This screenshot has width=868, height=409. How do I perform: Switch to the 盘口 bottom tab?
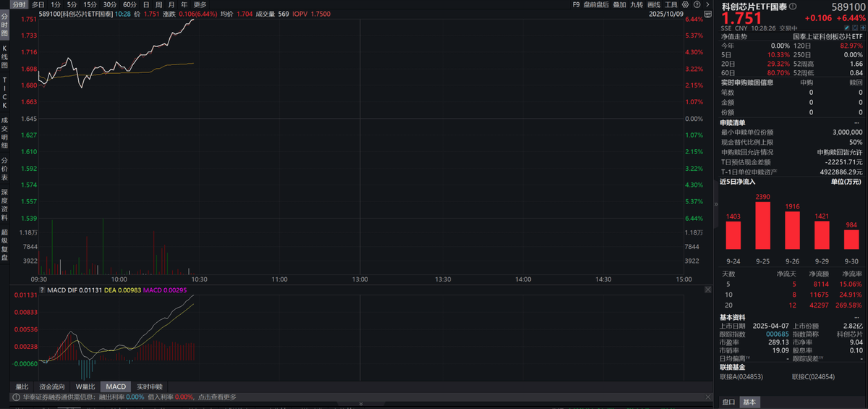coord(728,402)
